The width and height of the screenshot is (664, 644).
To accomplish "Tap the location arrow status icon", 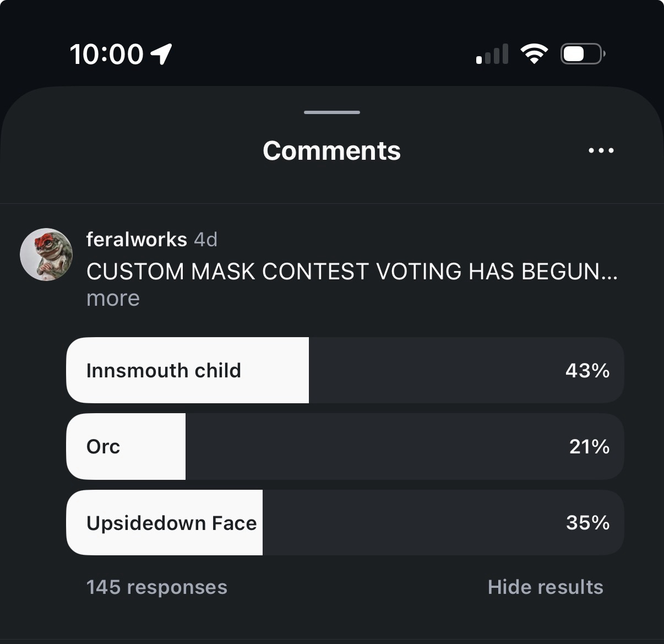I will pyautogui.click(x=161, y=54).
